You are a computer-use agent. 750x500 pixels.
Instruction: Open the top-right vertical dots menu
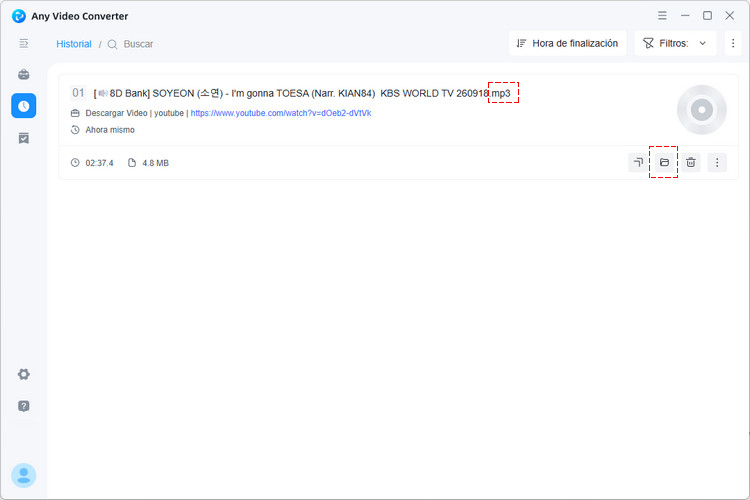click(733, 44)
